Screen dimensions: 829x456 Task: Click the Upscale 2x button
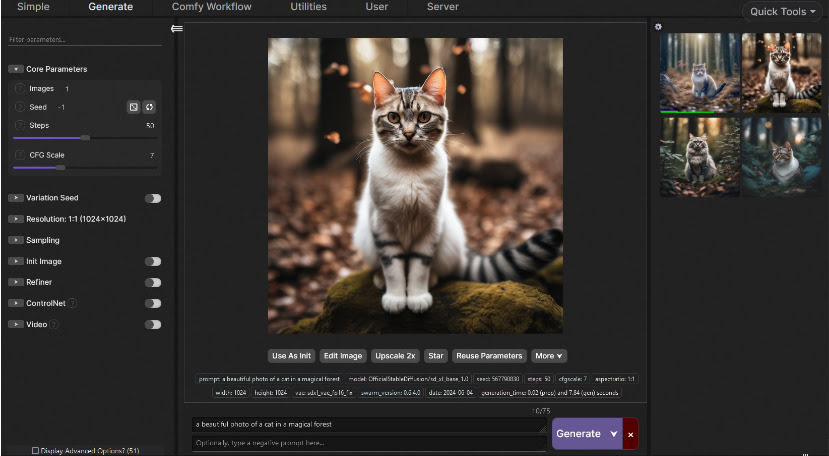(394, 355)
